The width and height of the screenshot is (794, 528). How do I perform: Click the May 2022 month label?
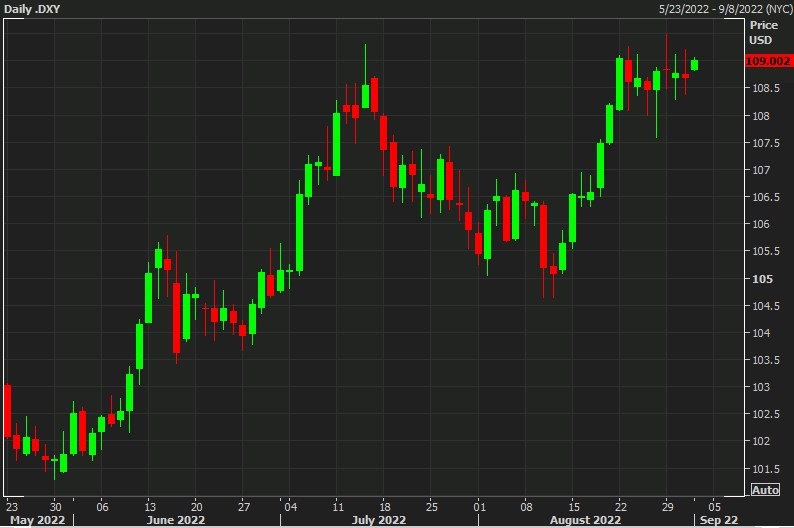[37, 520]
